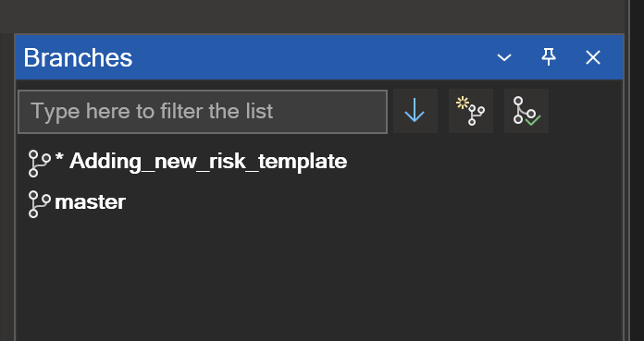Click the blue down-arrow pull icon
644x341 pixels.
click(x=415, y=111)
